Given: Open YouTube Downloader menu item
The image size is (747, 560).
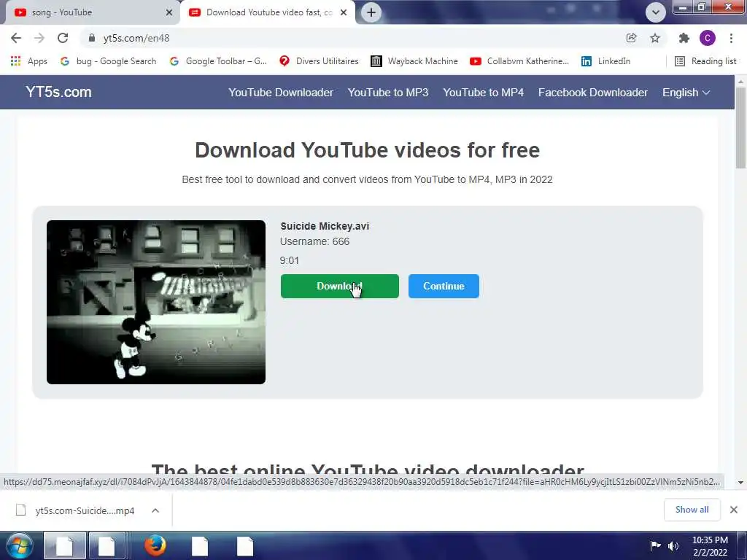Looking at the screenshot, I should (x=281, y=93).
